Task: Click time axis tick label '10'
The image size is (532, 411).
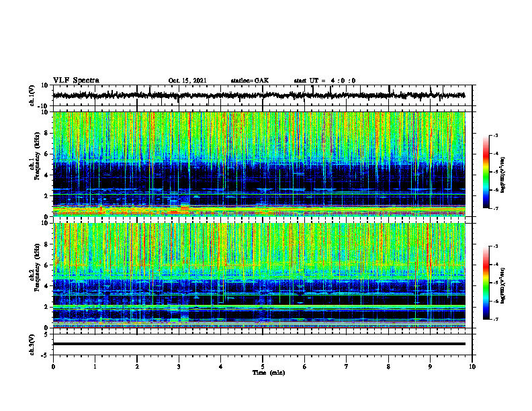Action: (x=472, y=367)
